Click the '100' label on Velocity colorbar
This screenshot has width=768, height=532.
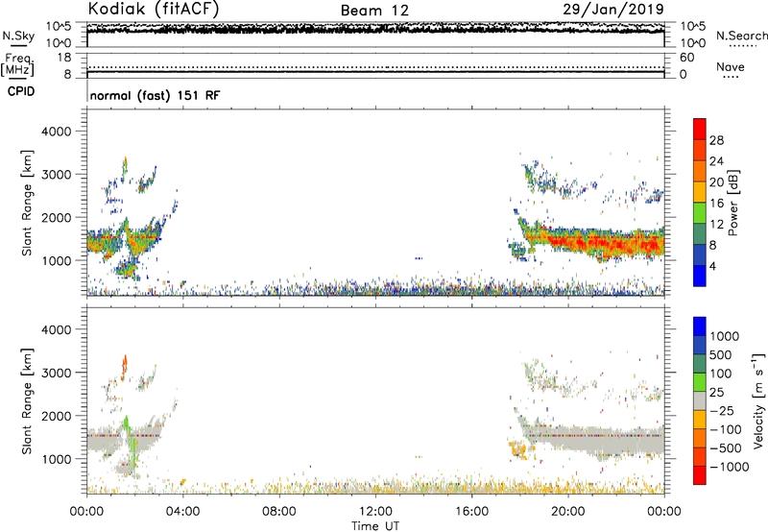pos(721,374)
